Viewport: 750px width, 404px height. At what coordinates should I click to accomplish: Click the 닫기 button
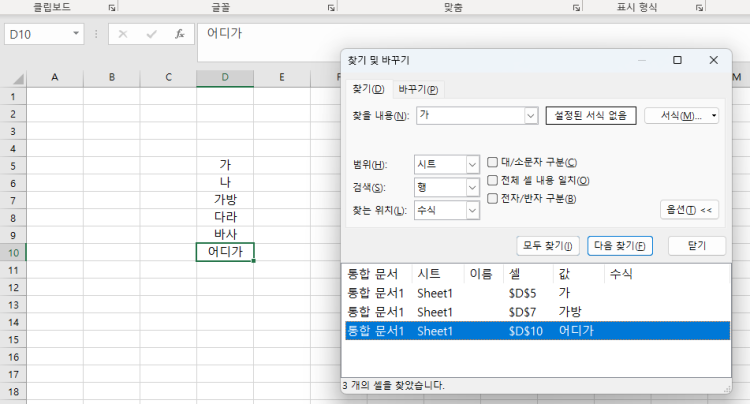(x=696, y=246)
